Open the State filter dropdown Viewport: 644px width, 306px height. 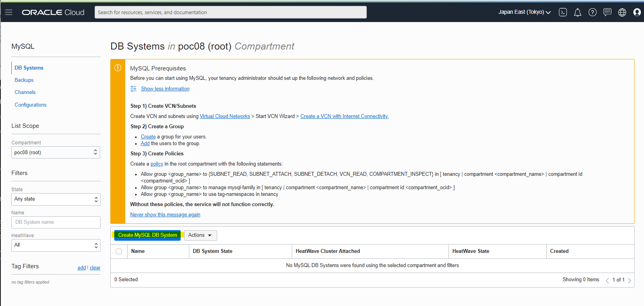pos(56,199)
